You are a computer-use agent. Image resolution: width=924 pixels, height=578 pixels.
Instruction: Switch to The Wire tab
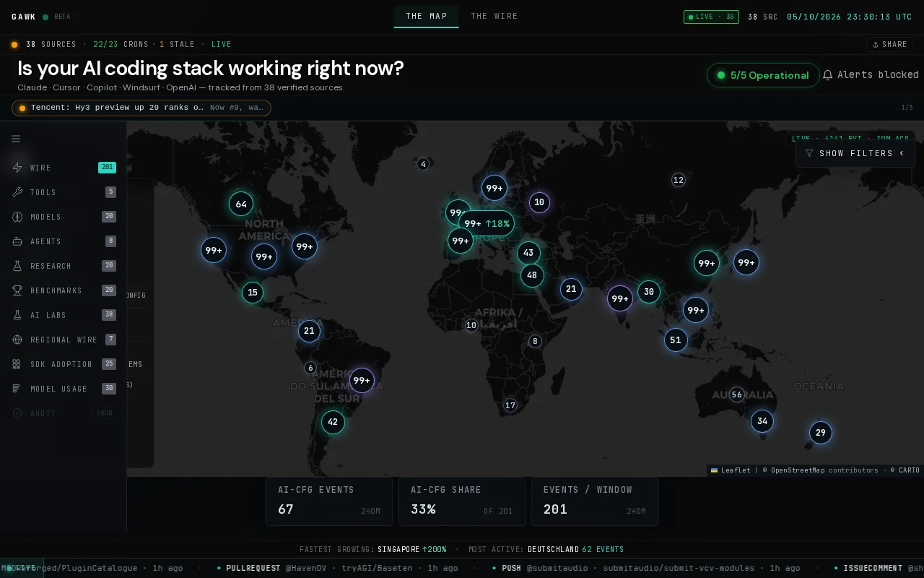pos(494,17)
